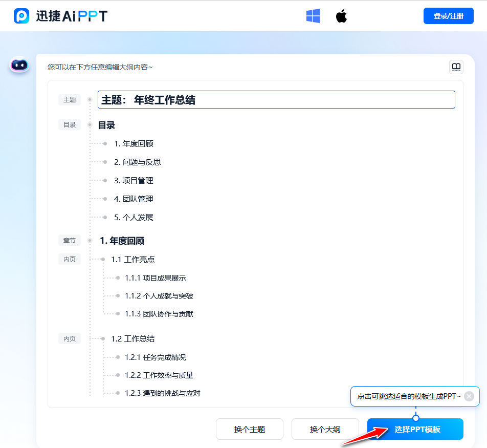487x448 pixels.
Task: Click the 迅捷AiPPT logo
Action: [x=58, y=16]
